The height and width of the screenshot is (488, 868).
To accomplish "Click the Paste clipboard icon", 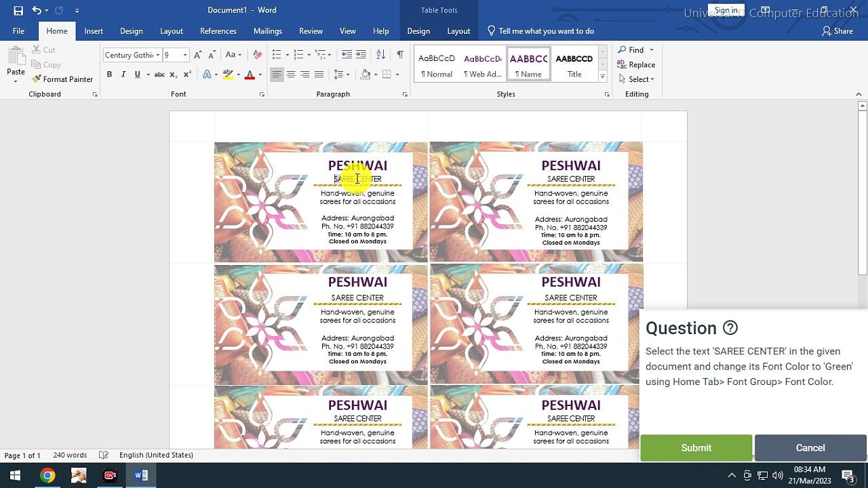I will point(16,57).
